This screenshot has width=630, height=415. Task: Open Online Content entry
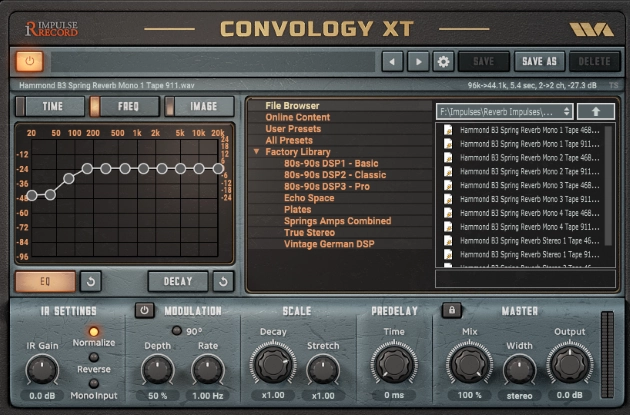(x=298, y=117)
